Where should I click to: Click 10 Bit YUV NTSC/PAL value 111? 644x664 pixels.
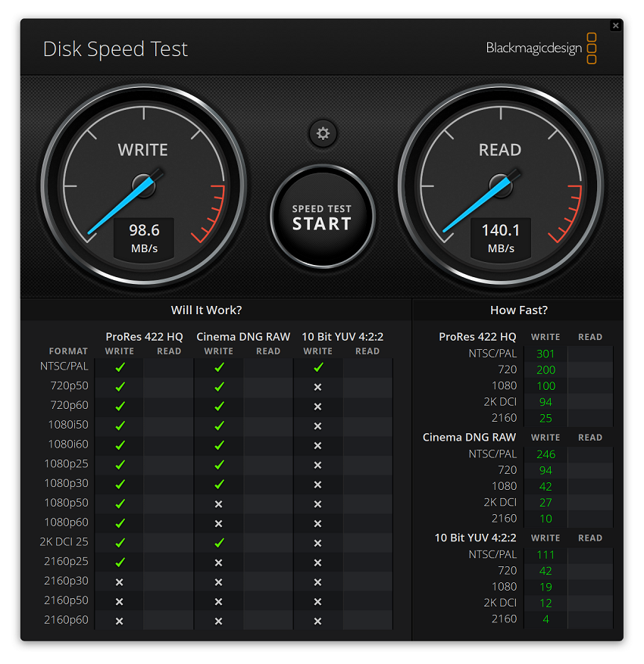pos(546,555)
